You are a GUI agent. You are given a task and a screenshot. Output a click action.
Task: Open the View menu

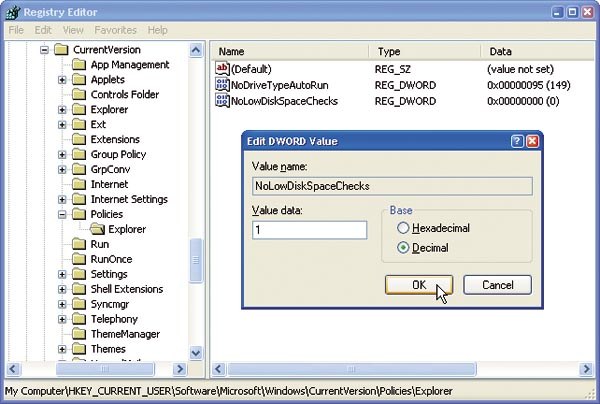[x=73, y=30]
